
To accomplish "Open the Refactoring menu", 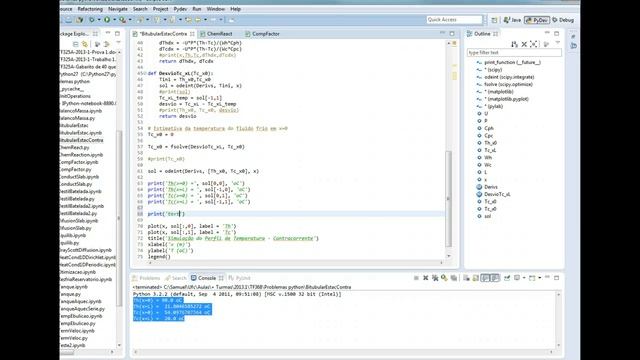I will 90,9.
